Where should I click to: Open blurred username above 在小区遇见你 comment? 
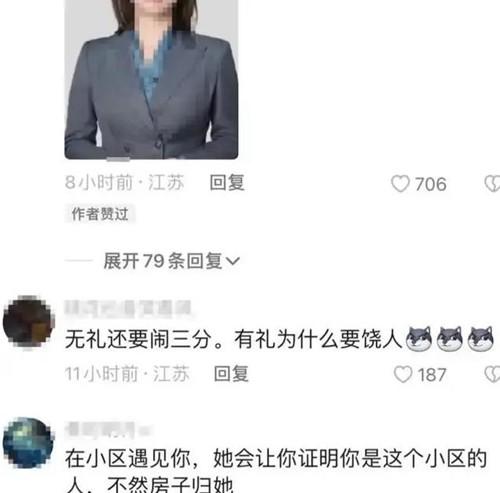click(x=107, y=429)
